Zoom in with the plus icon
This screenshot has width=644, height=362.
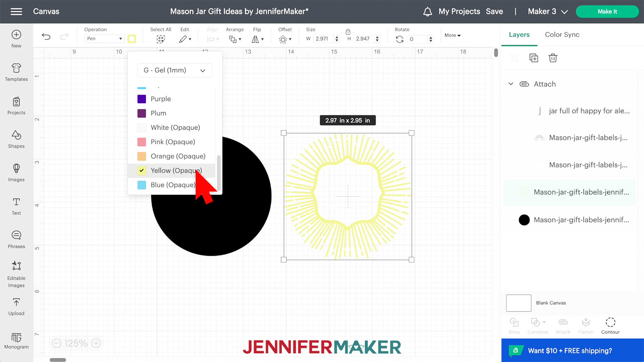[x=96, y=343]
